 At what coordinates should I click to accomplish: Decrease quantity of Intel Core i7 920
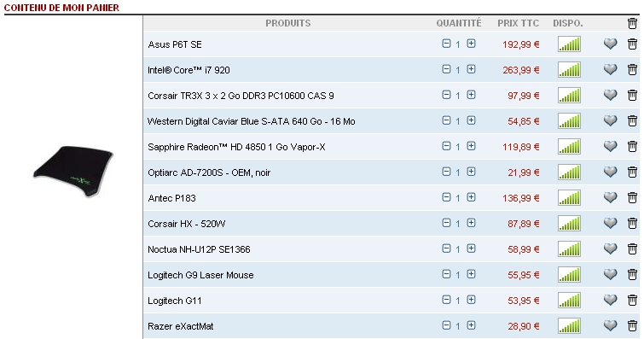pos(446,69)
